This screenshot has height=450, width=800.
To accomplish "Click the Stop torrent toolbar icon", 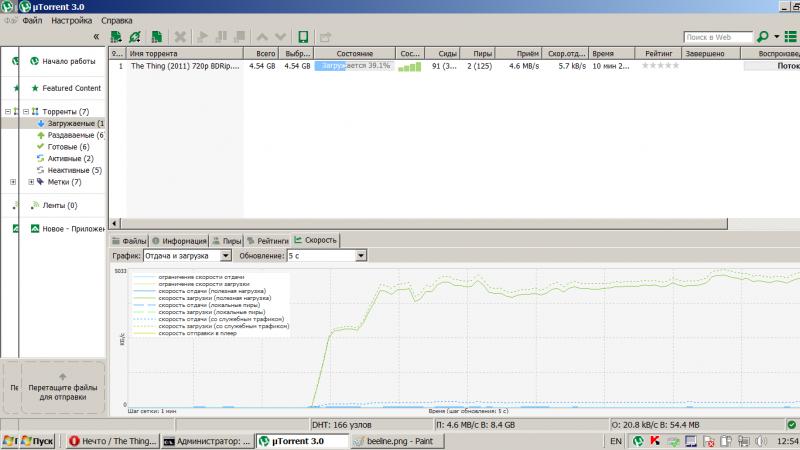I will click(240, 37).
